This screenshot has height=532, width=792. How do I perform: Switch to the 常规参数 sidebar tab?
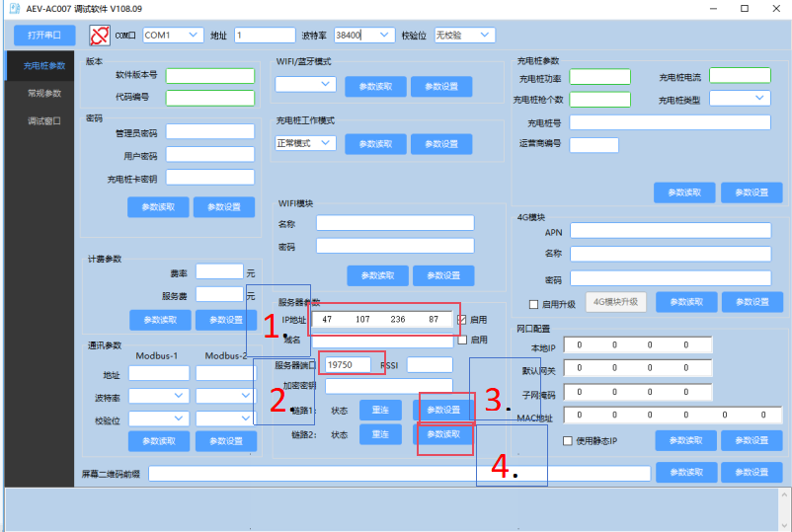(43, 93)
